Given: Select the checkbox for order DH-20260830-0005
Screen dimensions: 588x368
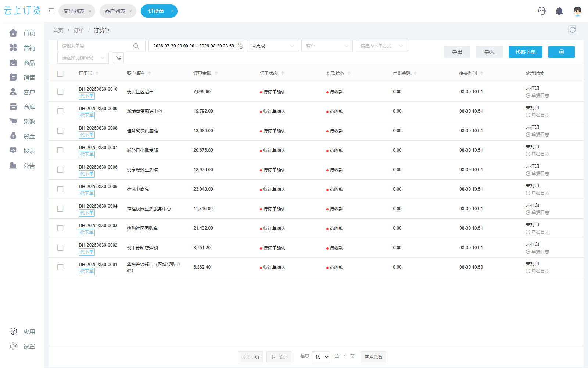Looking at the screenshot, I should 60,189.
